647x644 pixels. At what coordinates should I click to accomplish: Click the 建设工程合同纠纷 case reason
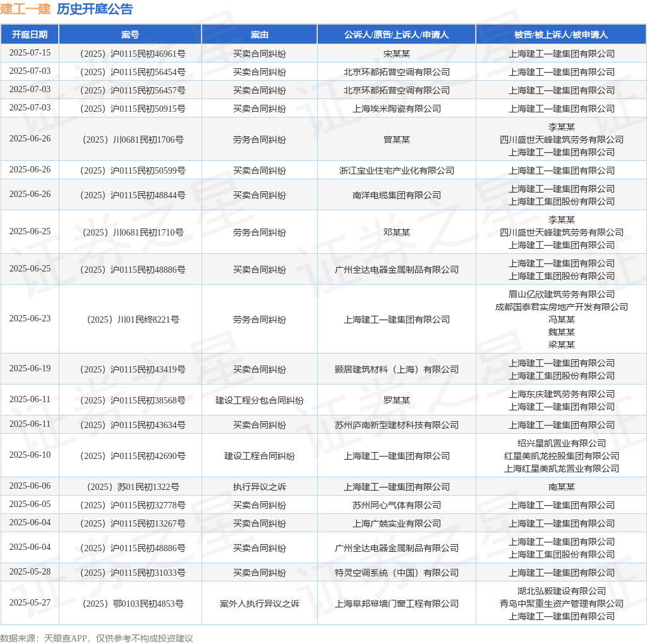click(x=259, y=456)
